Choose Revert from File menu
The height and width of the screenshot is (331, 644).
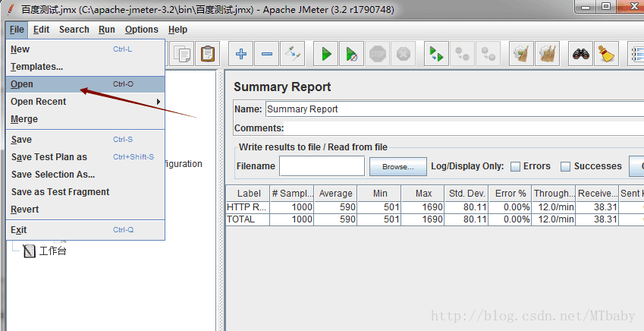point(86,210)
